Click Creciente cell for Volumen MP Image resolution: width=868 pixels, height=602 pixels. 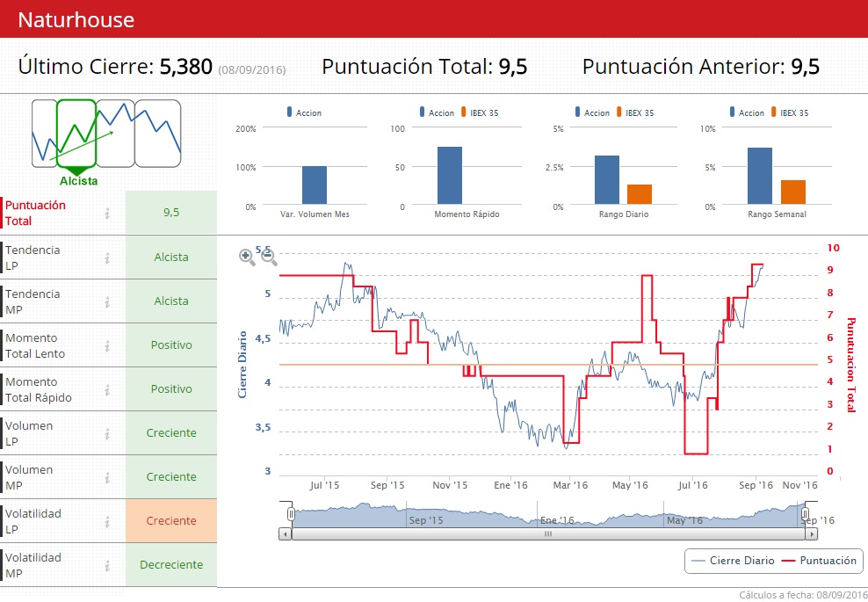(171, 477)
